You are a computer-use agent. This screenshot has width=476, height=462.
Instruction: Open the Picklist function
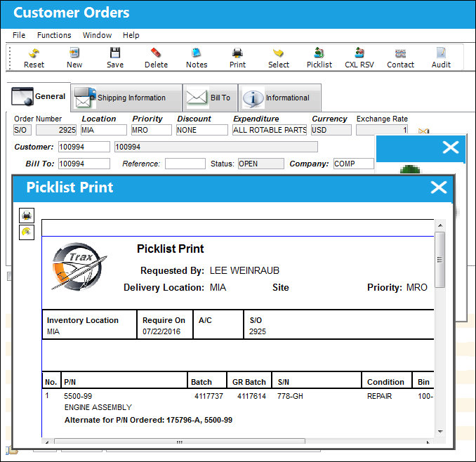click(x=319, y=58)
